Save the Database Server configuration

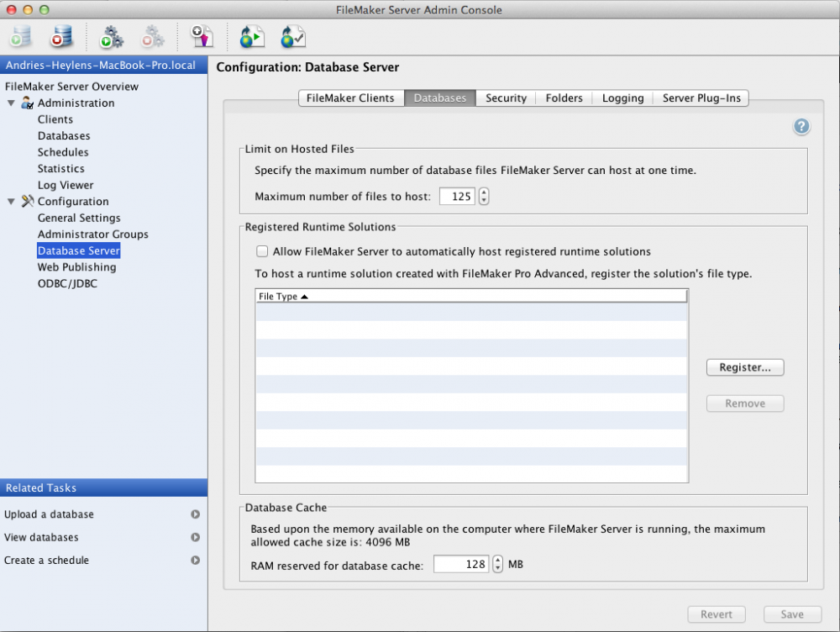(x=791, y=614)
